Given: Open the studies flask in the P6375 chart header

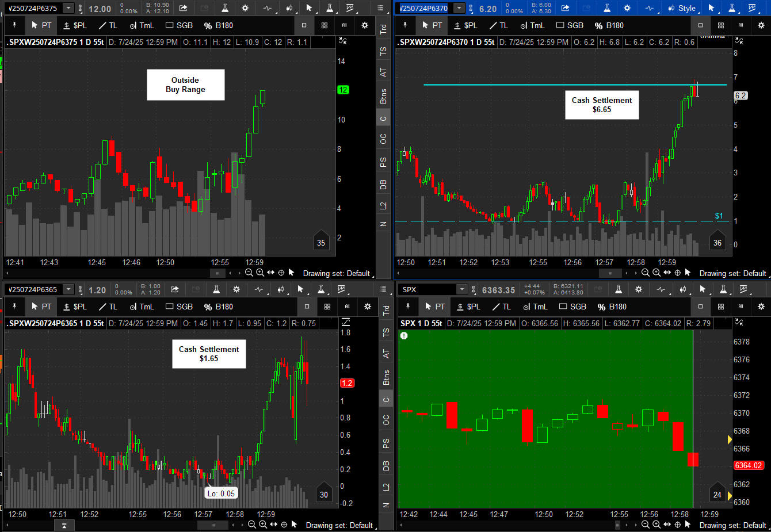Looking at the screenshot, I should 225,8.
